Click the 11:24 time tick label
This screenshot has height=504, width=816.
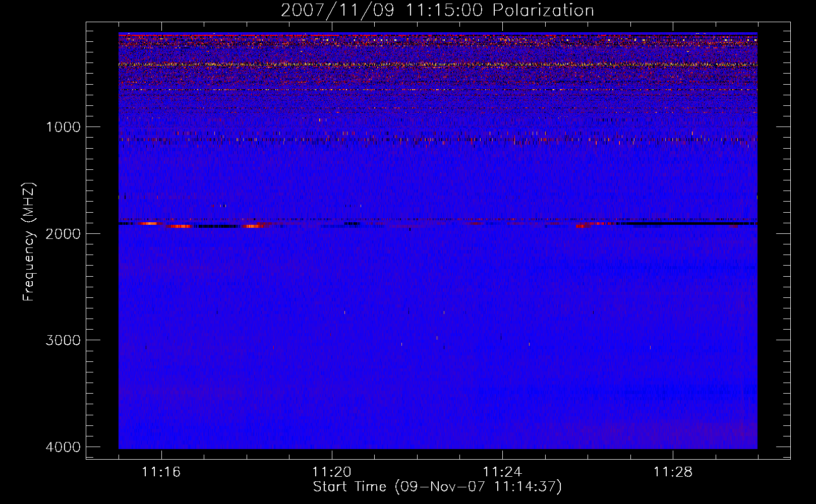(x=502, y=472)
